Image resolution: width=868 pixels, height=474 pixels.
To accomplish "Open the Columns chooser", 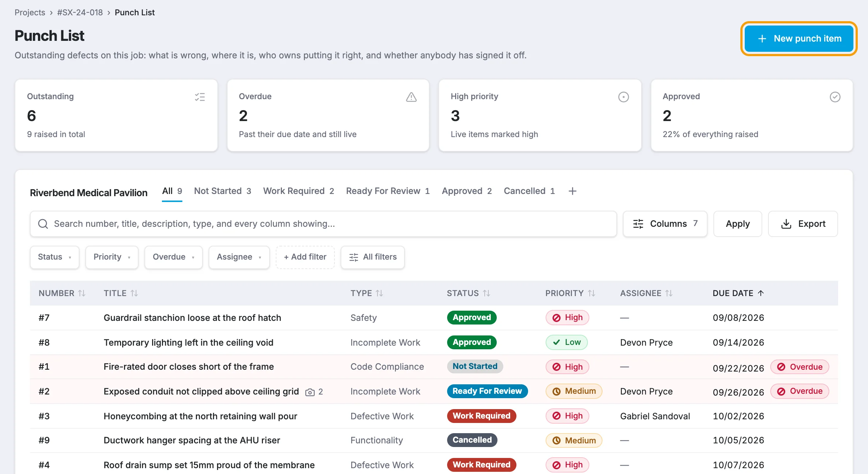I will [665, 224].
